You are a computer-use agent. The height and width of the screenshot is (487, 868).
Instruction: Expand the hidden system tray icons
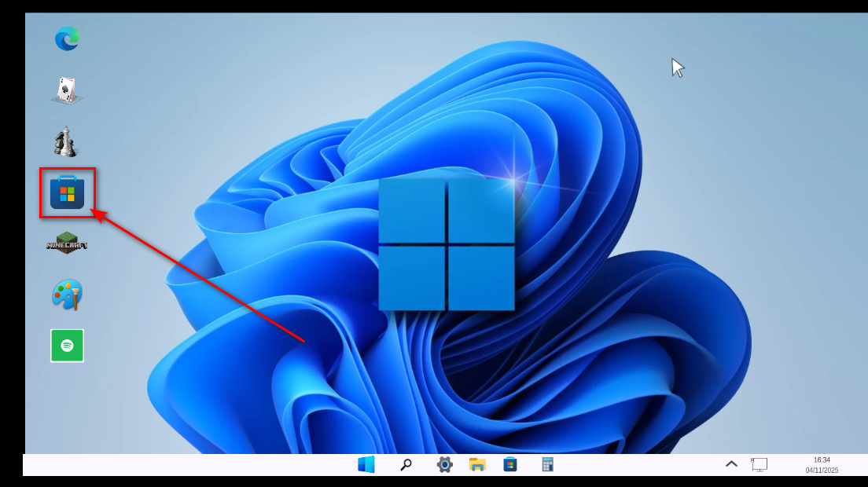pos(730,464)
